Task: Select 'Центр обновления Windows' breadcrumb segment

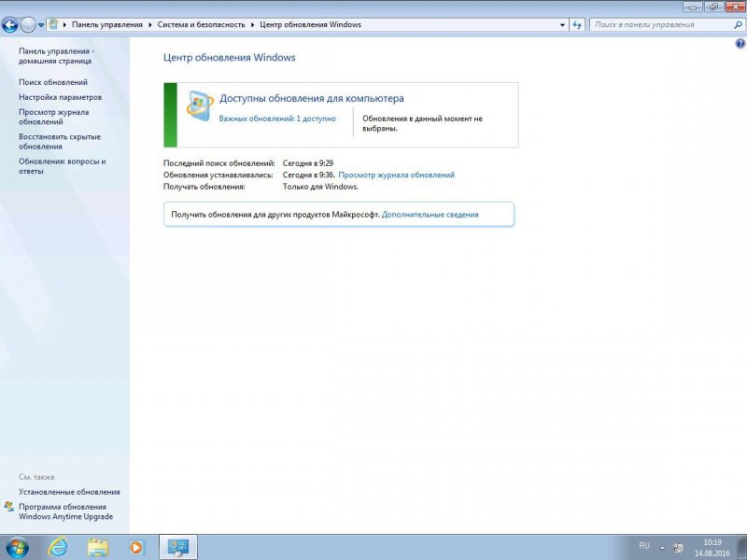Action: point(311,25)
